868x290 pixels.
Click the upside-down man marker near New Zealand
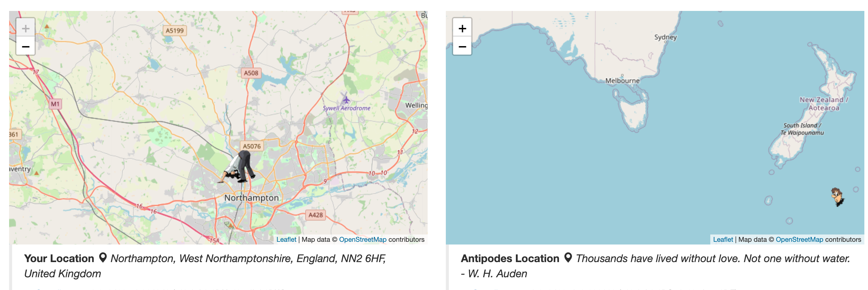coord(838,197)
